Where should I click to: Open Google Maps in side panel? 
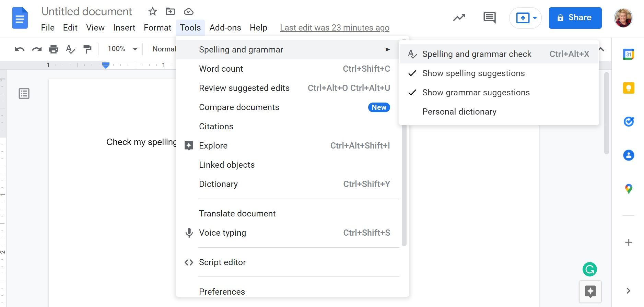click(x=629, y=189)
